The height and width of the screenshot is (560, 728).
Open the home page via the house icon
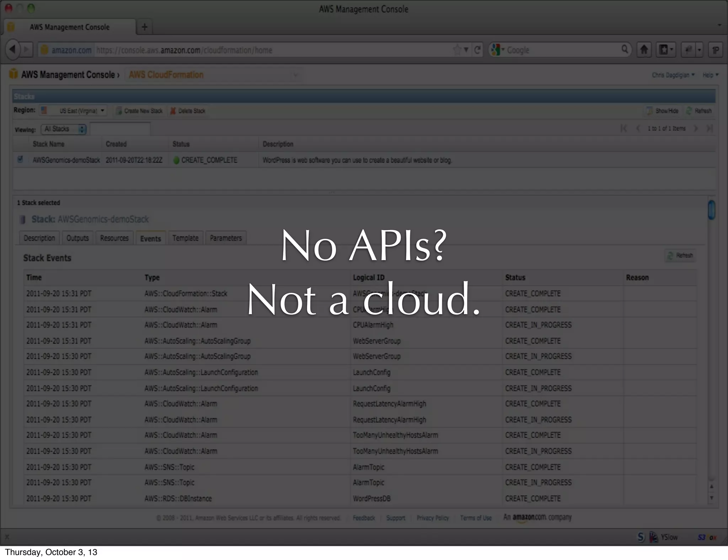[644, 50]
